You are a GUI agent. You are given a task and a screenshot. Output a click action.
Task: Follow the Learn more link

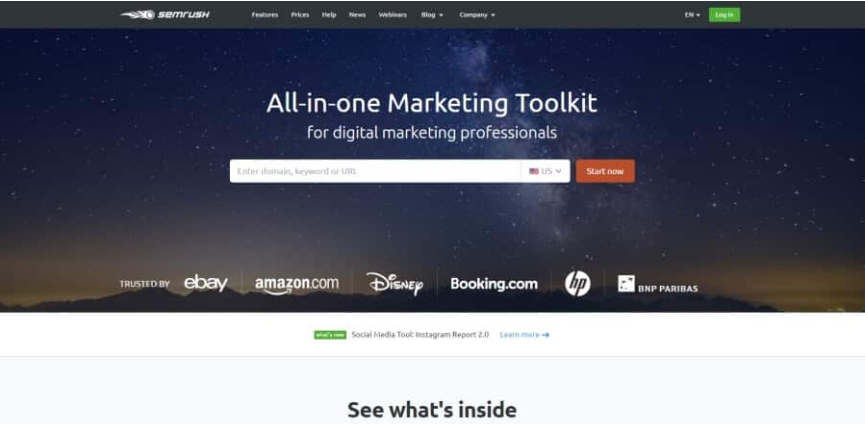pyautogui.click(x=525, y=335)
